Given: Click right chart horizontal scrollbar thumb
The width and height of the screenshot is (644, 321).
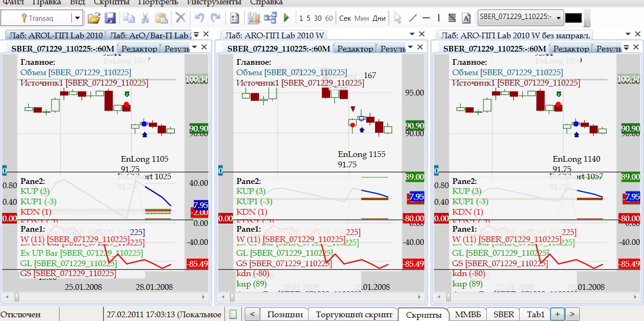Looking at the screenshot, I should tap(448, 297).
